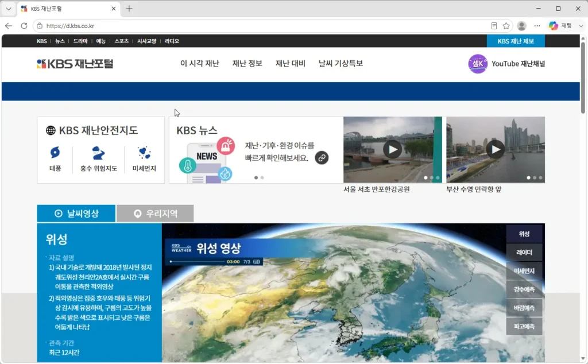Select last dot on Banpo video
This screenshot has width=588, height=364.
click(438, 177)
